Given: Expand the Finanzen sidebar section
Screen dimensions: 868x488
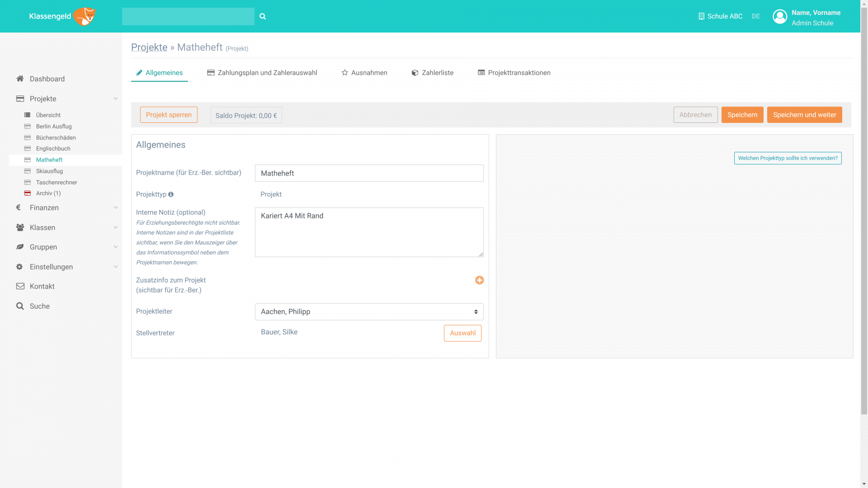Looking at the screenshot, I should [x=116, y=208].
